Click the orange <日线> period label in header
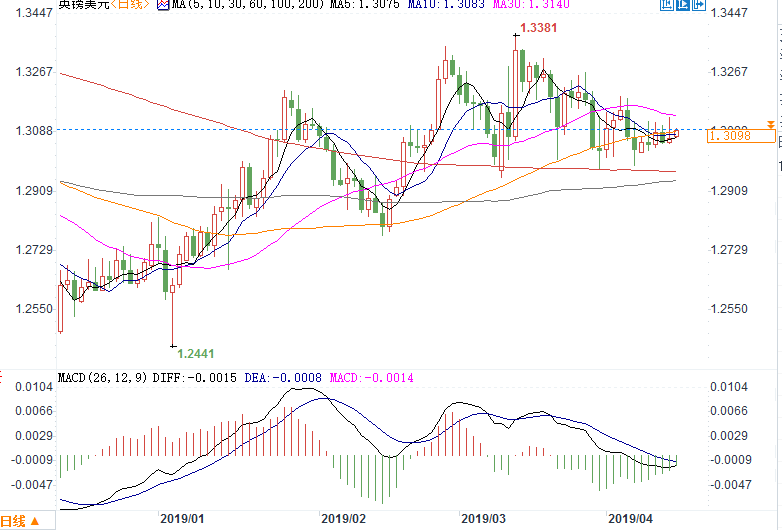The image size is (782, 530). pyautogui.click(x=130, y=5)
